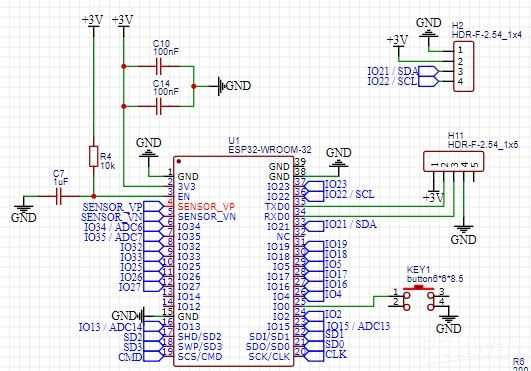This screenshot has height=371, width=531.
Task: Select the GND symbol under KEY1
Action: 448,324
